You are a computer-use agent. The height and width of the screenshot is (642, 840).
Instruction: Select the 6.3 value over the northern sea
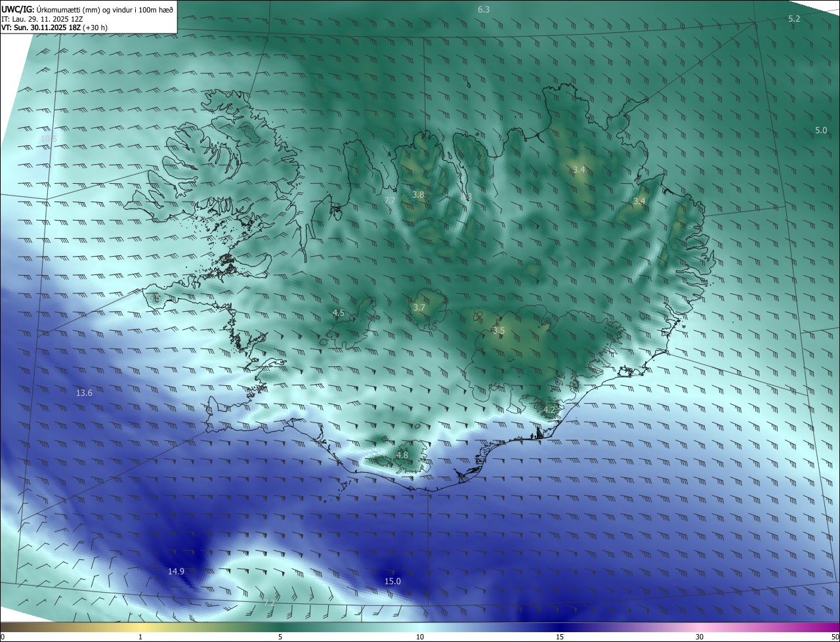484,9
